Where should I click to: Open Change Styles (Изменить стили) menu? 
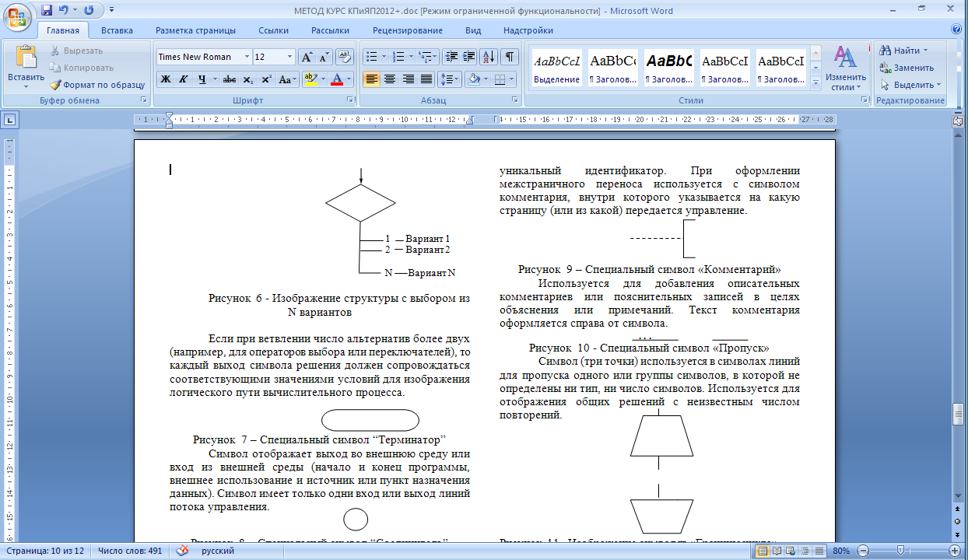(846, 68)
